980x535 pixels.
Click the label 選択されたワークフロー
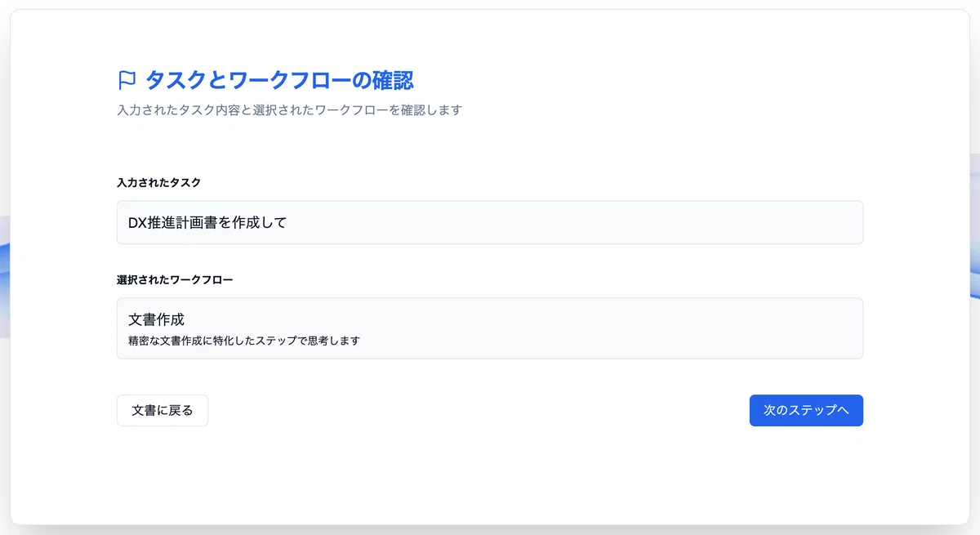pyautogui.click(x=175, y=280)
